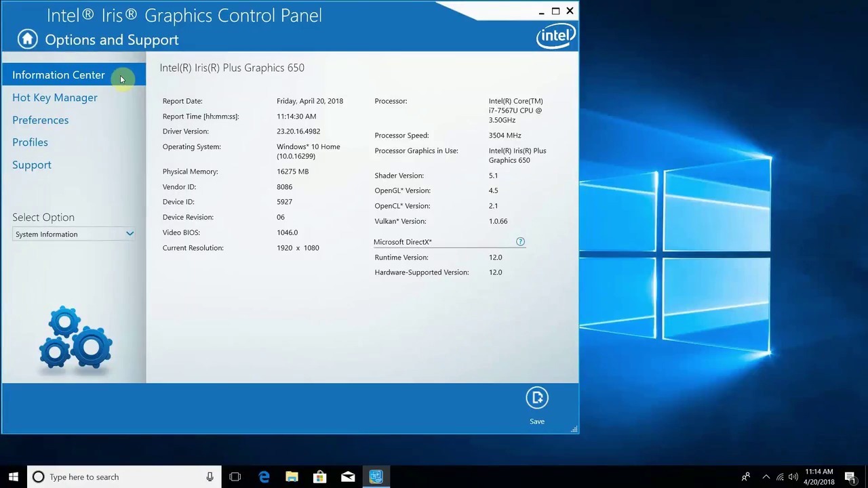Open Microsoft Store from taskbar
The width and height of the screenshot is (868, 488).
(x=319, y=476)
